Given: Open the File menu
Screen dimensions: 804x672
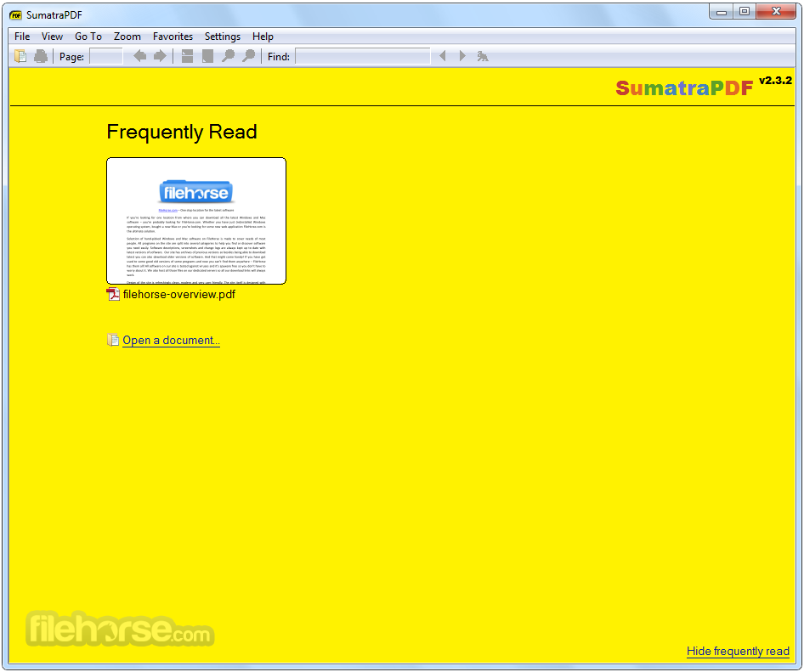Looking at the screenshot, I should pyautogui.click(x=21, y=37).
